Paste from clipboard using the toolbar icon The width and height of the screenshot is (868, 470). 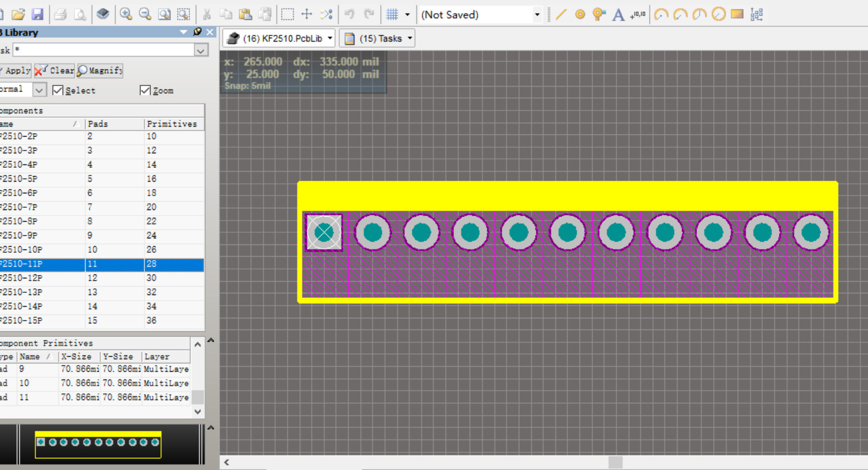tap(245, 14)
